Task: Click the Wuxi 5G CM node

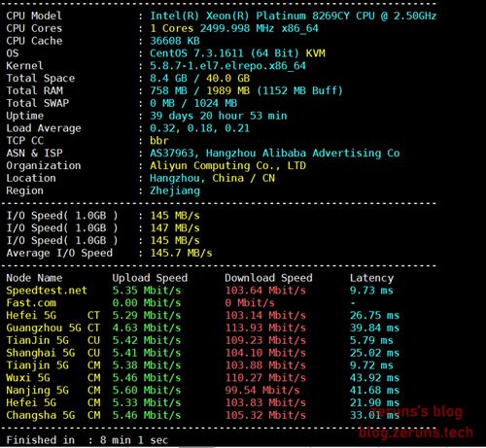Action: point(53,378)
